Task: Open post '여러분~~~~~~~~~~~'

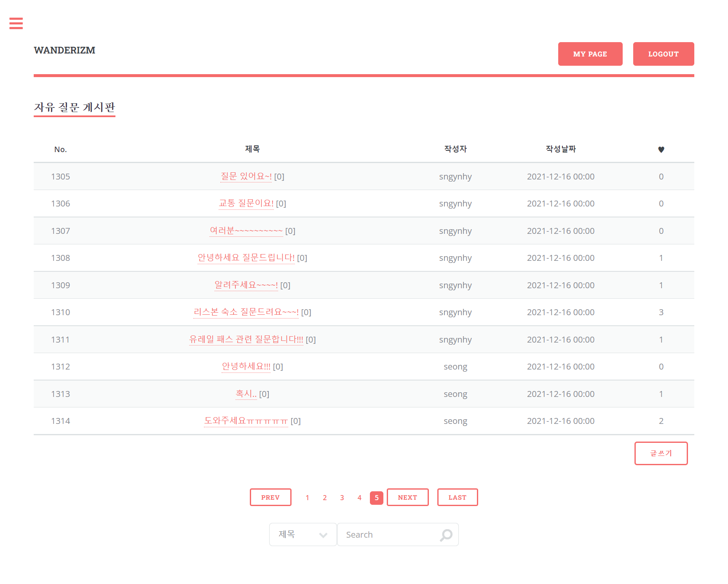Action: (246, 230)
